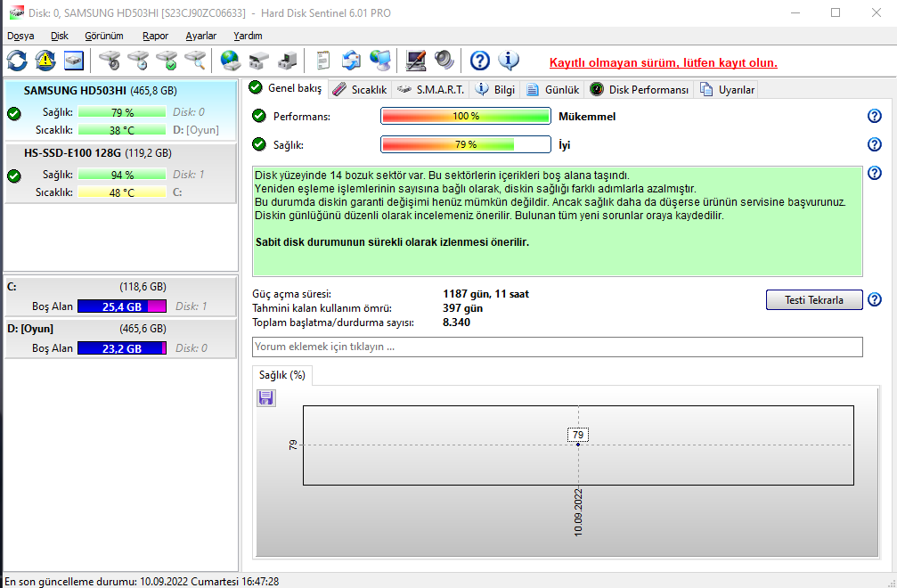897x588 pixels.
Task: Click green check status icon for HS-SSD-E100
Action: click(14, 176)
